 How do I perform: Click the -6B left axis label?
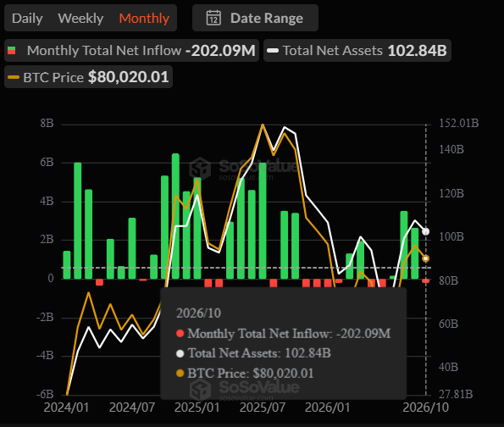pyautogui.click(x=45, y=394)
